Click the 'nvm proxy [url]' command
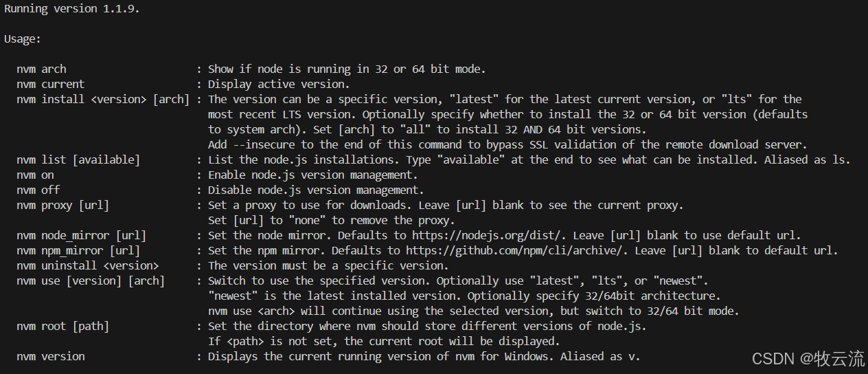868x374 pixels. point(63,205)
